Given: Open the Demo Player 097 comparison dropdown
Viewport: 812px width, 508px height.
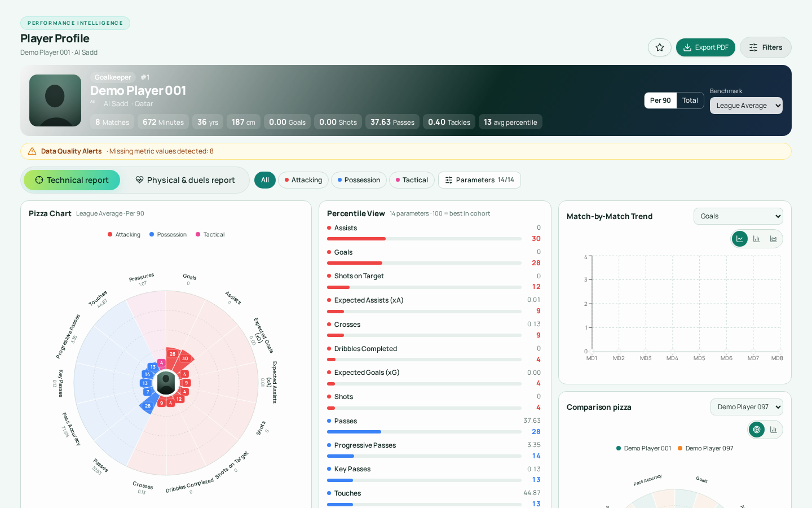Looking at the screenshot, I should pyautogui.click(x=747, y=407).
